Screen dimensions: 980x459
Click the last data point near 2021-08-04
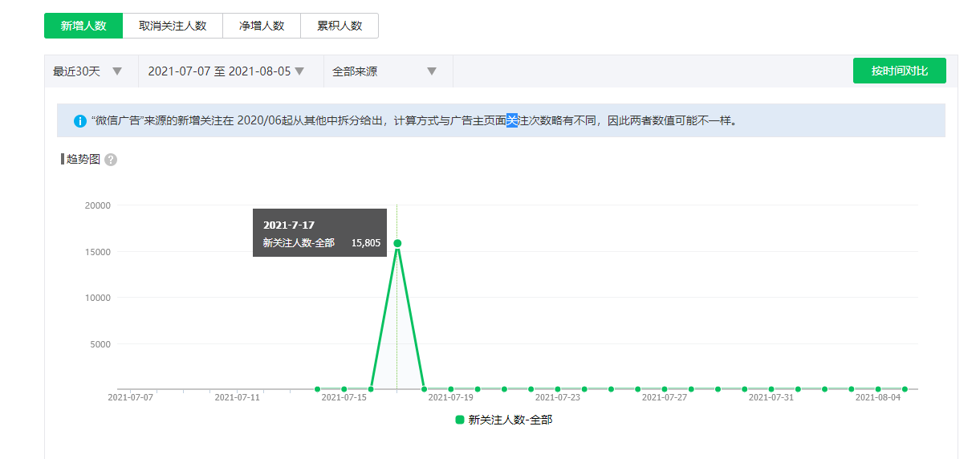pyautogui.click(x=905, y=389)
